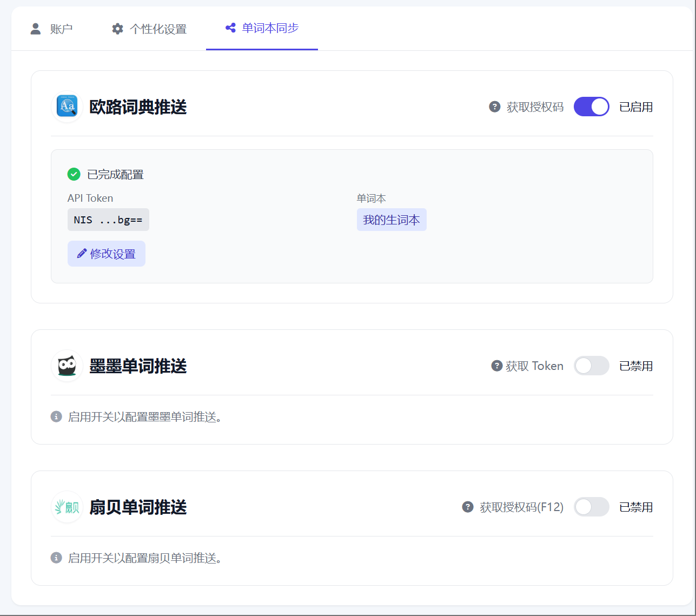Screen dimensions: 696x616
Task: Click the 我的生词本 wordbook tag
Action: (x=392, y=220)
